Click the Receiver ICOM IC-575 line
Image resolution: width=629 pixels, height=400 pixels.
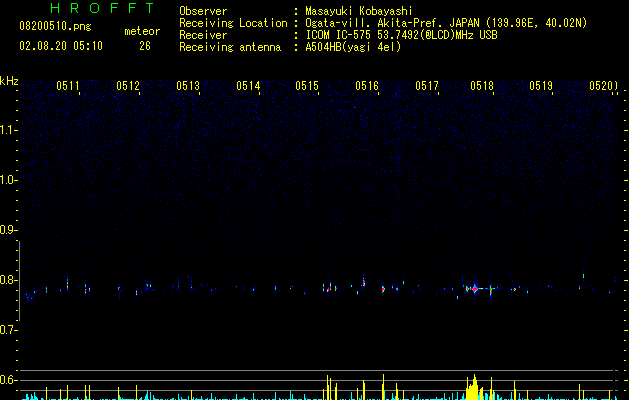coord(402,35)
